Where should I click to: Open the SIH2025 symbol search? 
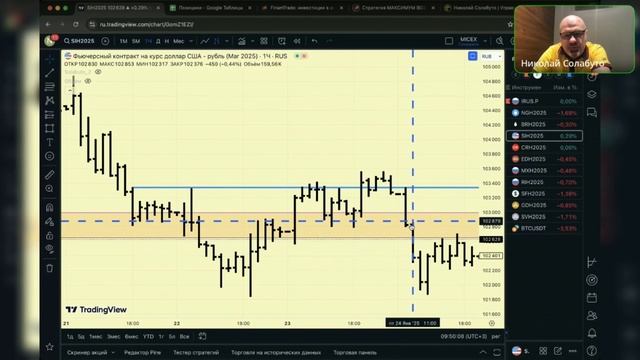79,41
